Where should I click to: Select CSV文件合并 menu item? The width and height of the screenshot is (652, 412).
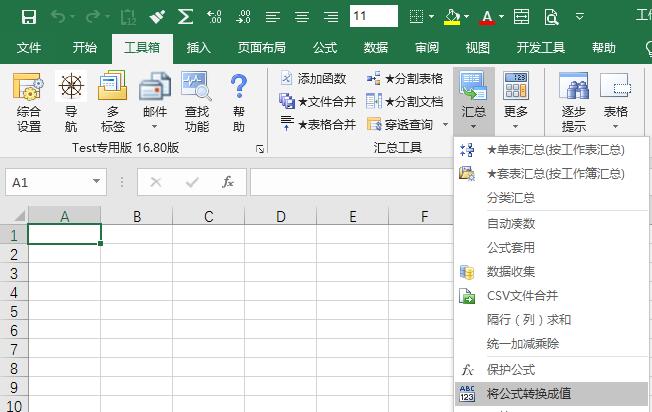tap(522, 296)
